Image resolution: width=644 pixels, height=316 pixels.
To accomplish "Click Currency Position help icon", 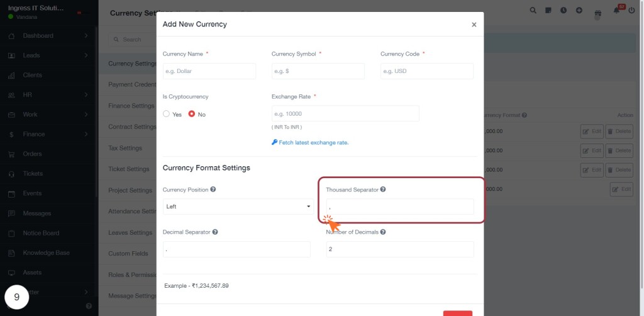I will point(213,189).
